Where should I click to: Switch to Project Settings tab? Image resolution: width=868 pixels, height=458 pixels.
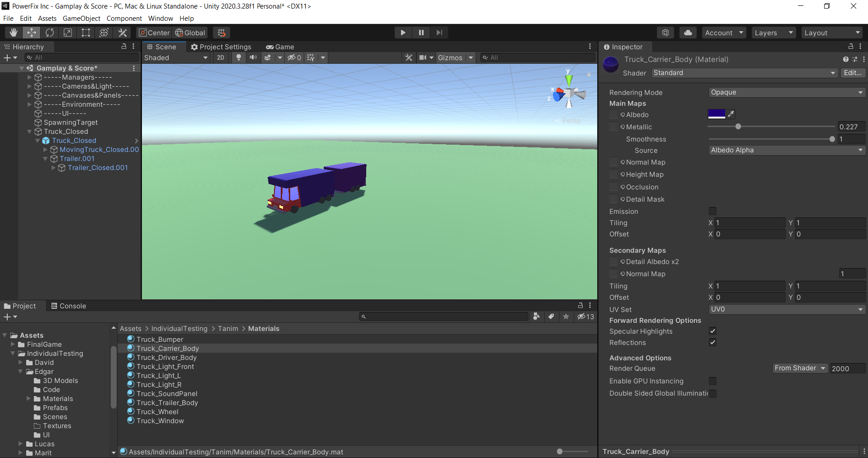[221, 47]
